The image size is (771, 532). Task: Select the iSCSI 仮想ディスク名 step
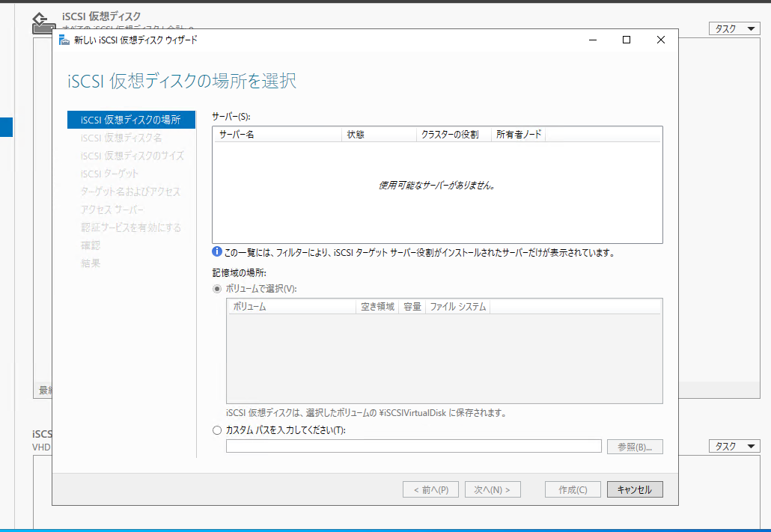pos(121,138)
